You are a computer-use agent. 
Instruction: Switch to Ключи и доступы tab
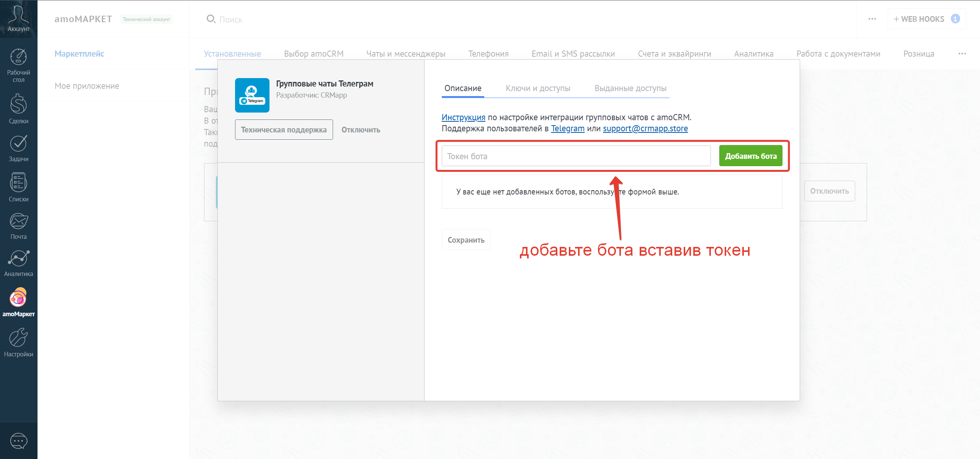click(538, 88)
